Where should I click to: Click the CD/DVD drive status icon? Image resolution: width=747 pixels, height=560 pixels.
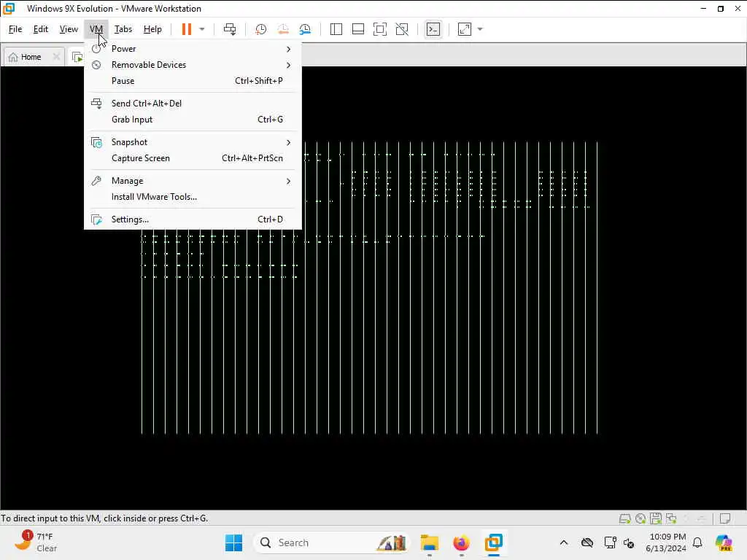pyautogui.click(x=640, y=518)
